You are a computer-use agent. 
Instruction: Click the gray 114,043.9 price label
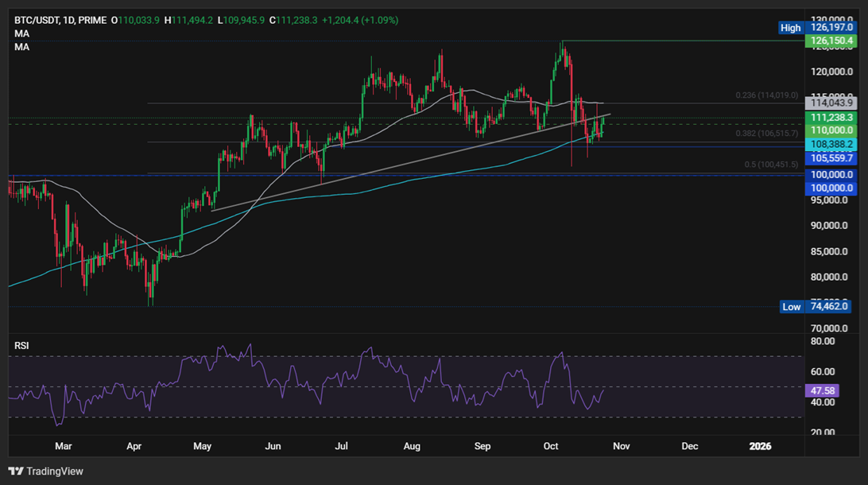click(x=830, y=103)
